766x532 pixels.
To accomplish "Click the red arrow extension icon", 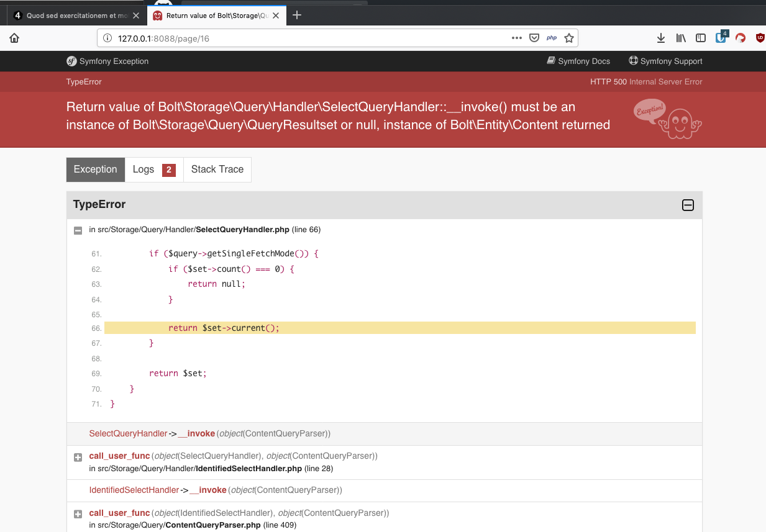I will 741,38.
